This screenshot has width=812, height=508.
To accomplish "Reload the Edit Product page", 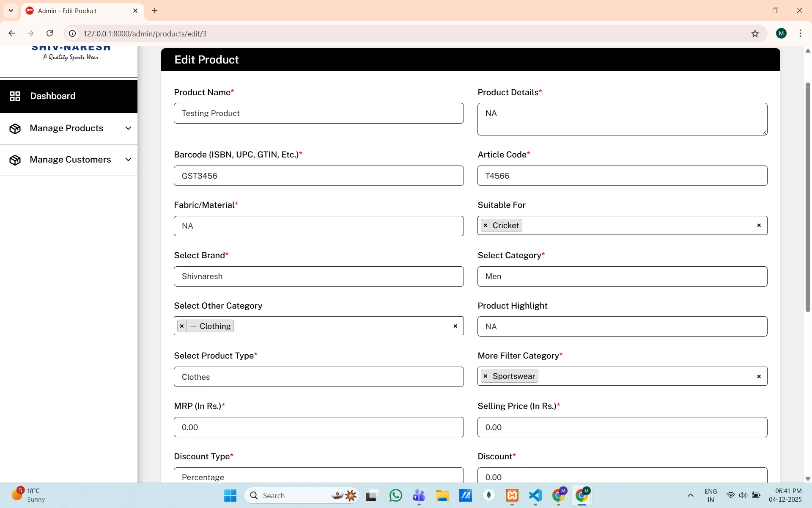I will pyautogui.click(x=50, y=33).
